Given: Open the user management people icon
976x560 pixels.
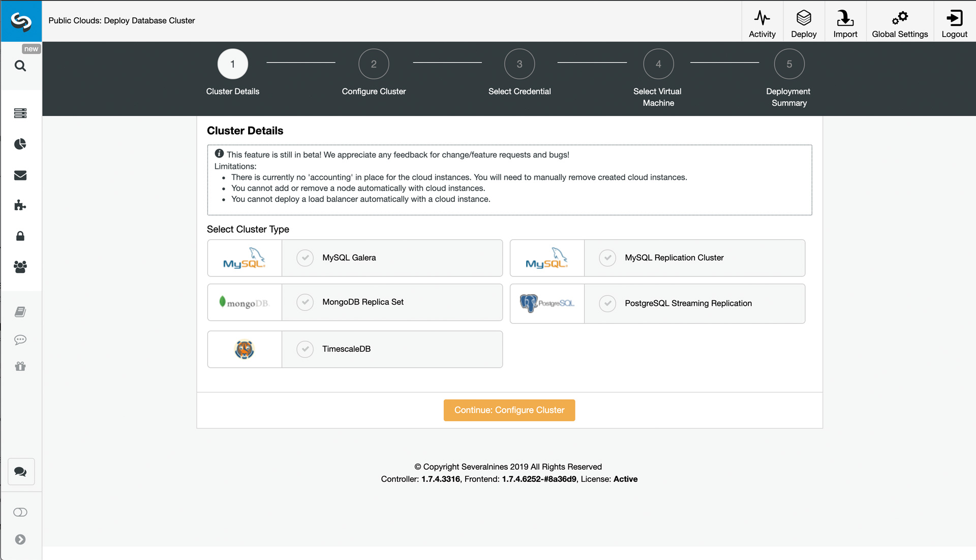Looking at the screenshot, I should [x=20, y=267].
